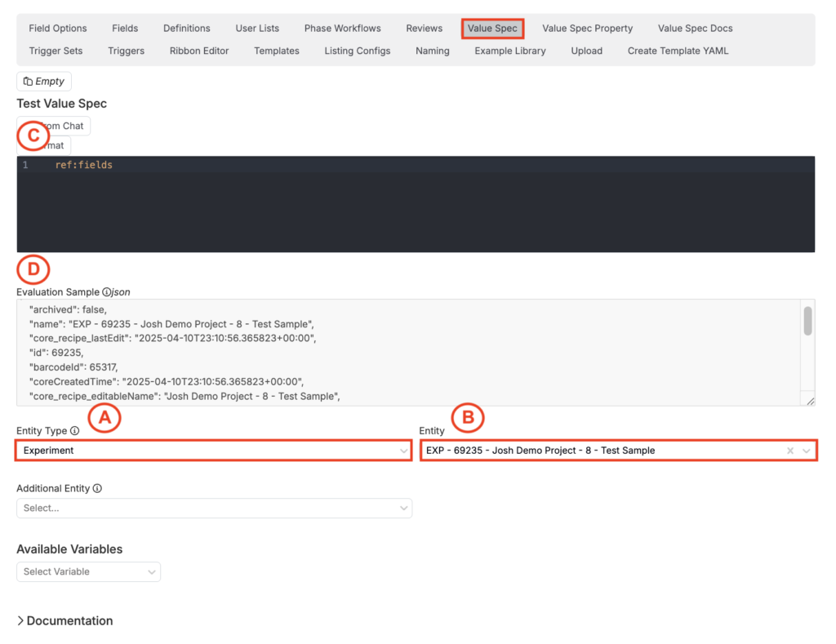Click the info icon next to Entity Type
The image size is (836, 644).
pos(74,430)
